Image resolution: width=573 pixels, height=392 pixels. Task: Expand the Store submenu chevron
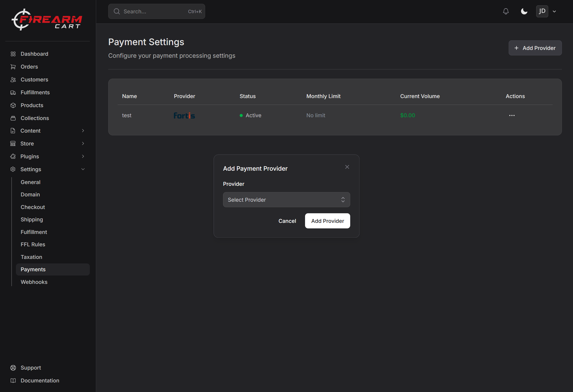coord(83,143)
